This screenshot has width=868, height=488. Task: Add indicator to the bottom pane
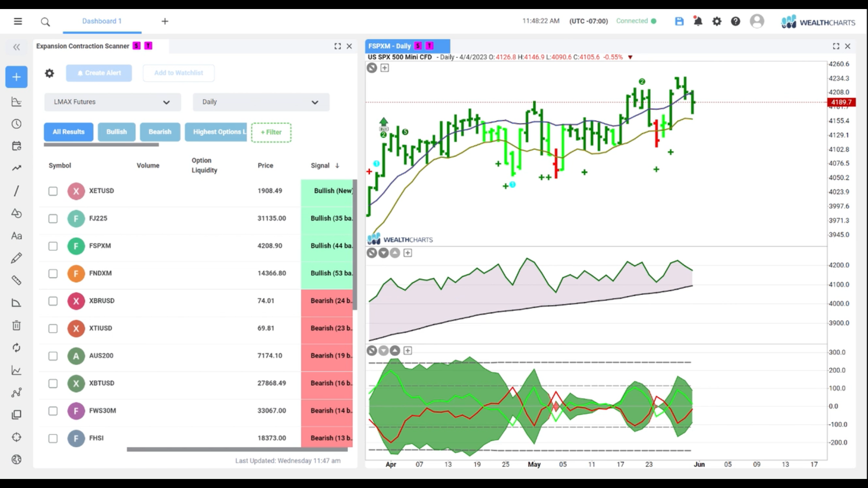(x=408, y=351)
